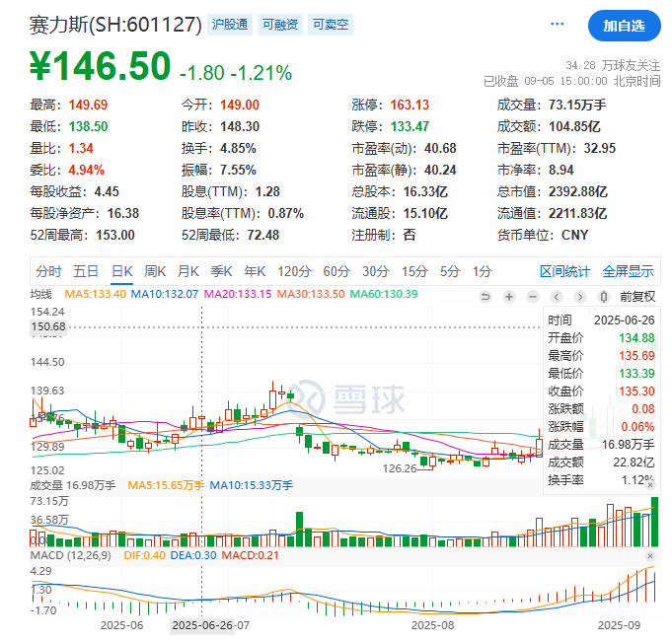Image resolution: width=672 pixels, height=641 pixels.
Task: Click the MA5:133.40 legend label
Action: pyautogui.click(x=95, y=294)
